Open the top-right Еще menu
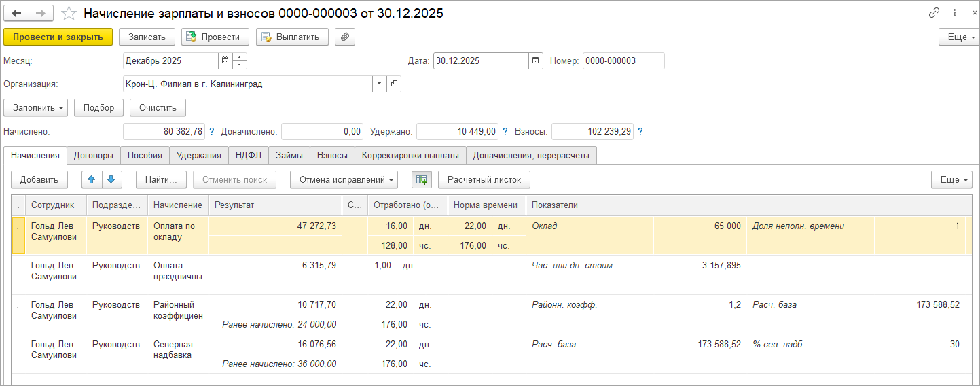980x386 pixels. pos(959,37)
